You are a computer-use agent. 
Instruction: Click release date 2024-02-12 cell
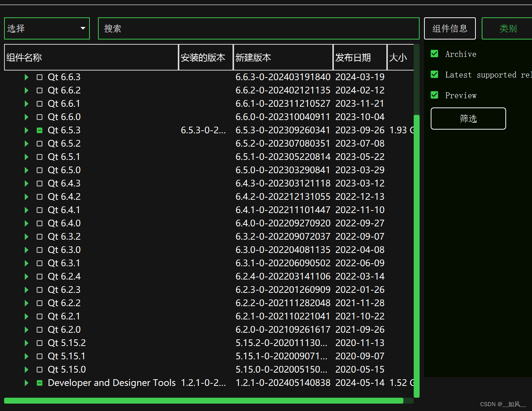coord(360,90)
